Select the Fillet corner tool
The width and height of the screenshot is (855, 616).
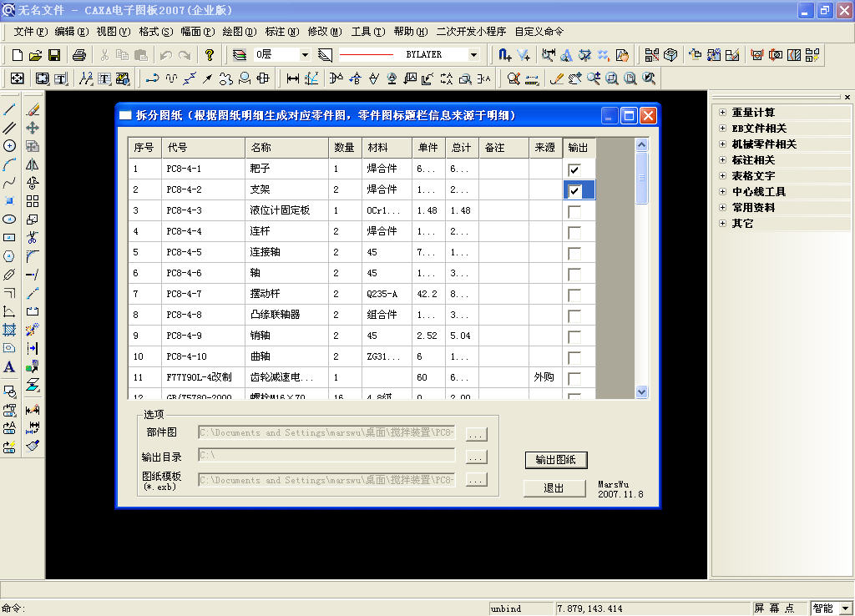[x=33, y=256]
